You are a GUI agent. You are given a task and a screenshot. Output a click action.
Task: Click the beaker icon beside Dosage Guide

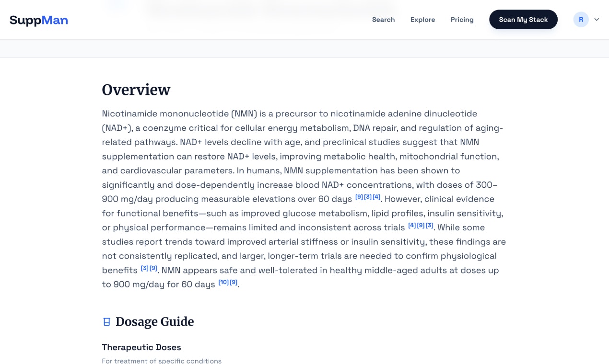[107, 322]
